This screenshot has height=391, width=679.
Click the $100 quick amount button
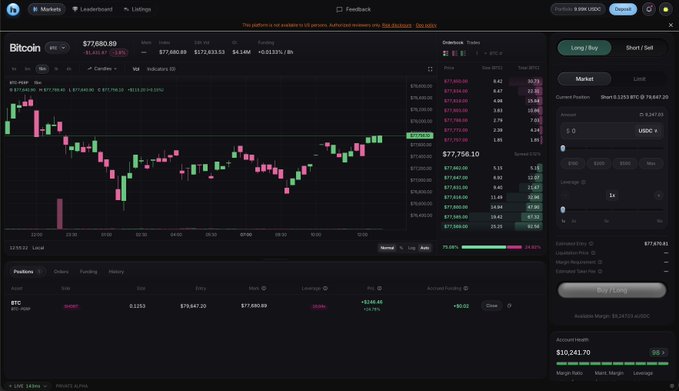point(573,163)
